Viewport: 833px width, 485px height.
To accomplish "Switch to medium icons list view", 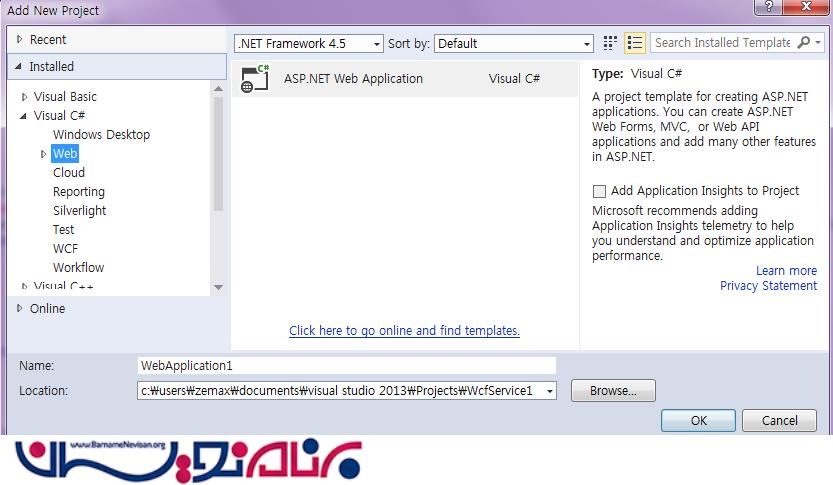I will (634, 43).
